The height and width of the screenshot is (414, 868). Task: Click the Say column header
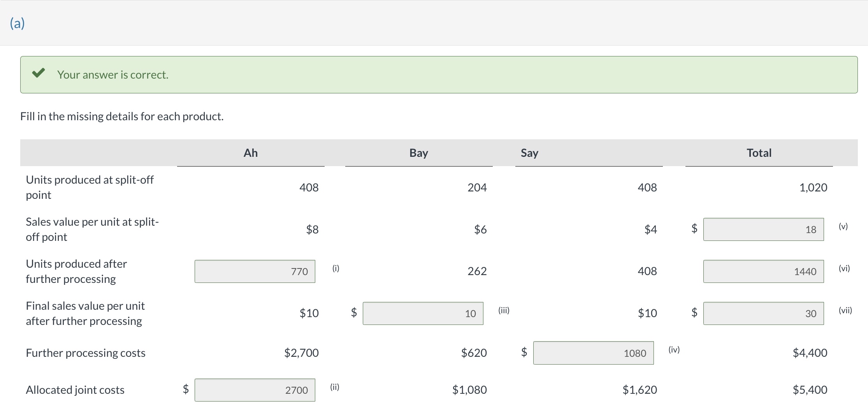529,153
